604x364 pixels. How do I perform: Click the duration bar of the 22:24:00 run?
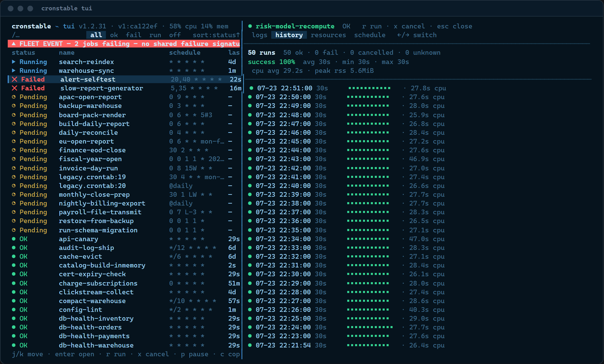point(370,327)
